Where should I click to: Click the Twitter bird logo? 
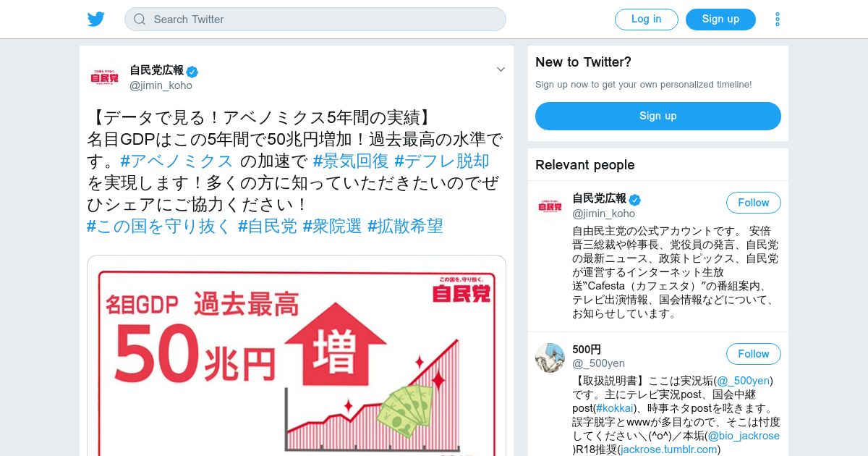(x=96, y=19)
